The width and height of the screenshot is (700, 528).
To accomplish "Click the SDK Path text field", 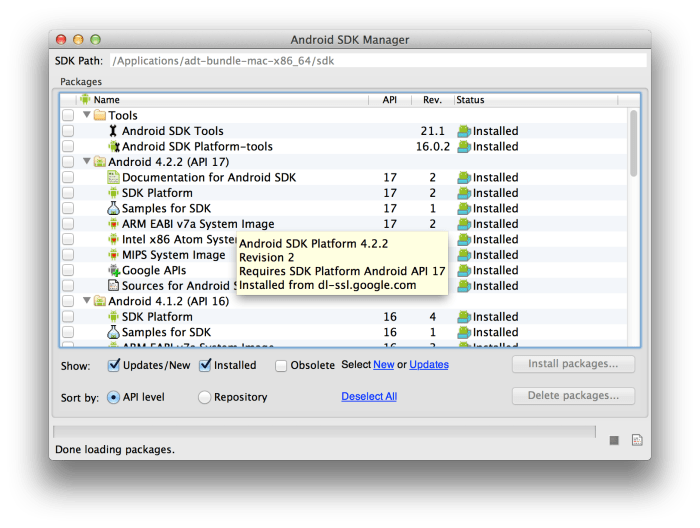I will click(378, 61).
